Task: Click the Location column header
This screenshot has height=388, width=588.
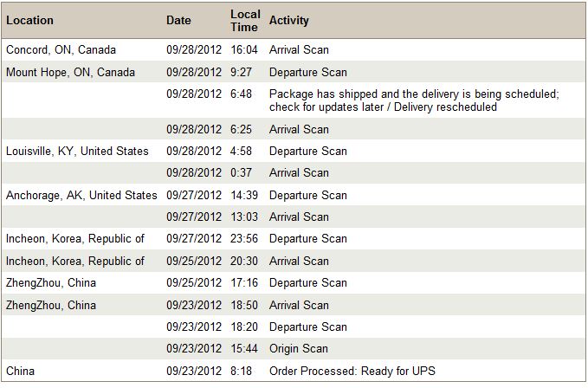Action: 29,20
